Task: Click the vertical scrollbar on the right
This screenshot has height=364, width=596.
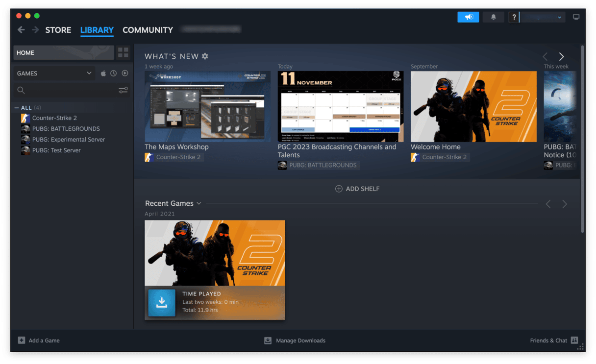Action: click(582, 137)
